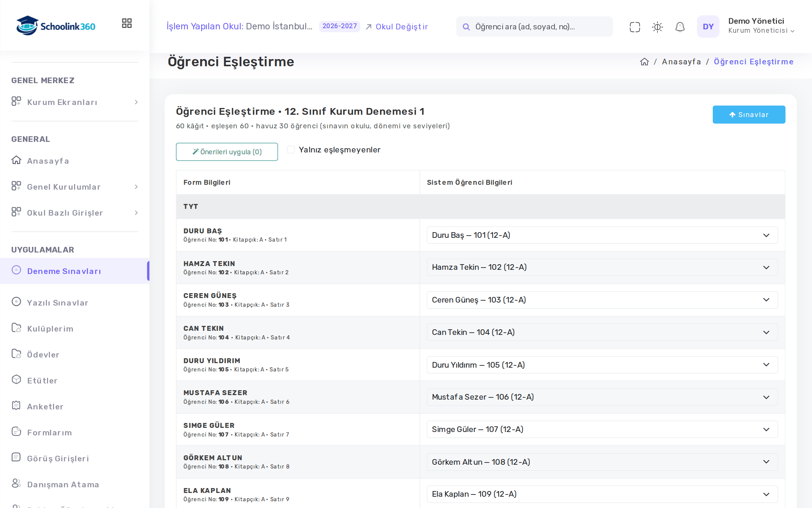Click the home icon in breadcrumb
Viewport: 812px width, 508px height.
(x=644, y=62)
